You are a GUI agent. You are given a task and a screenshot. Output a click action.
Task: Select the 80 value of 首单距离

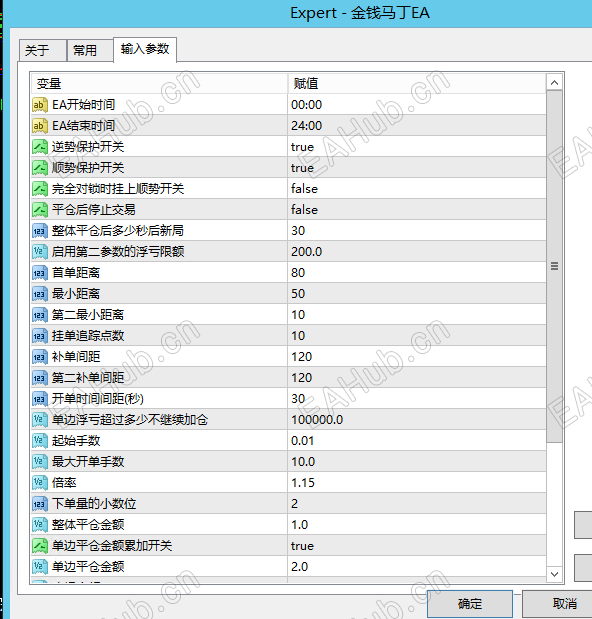(417, 273)
